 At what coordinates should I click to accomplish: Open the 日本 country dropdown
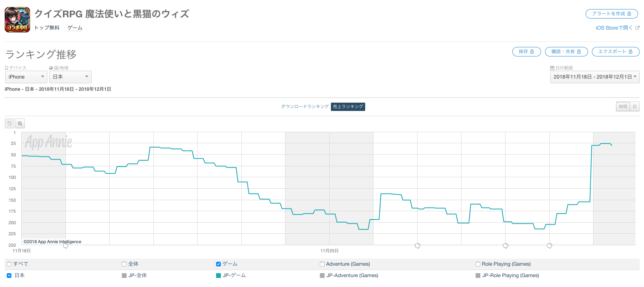[70, 77]
